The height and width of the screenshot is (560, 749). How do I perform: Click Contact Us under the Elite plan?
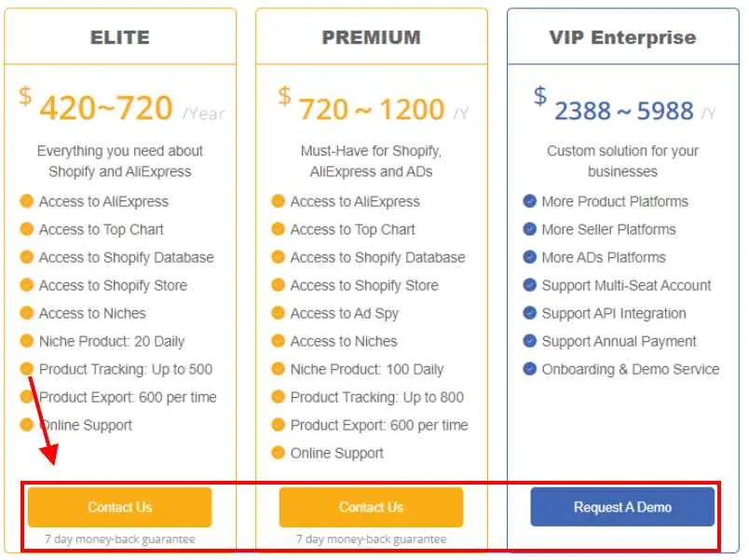coord(119,507)
